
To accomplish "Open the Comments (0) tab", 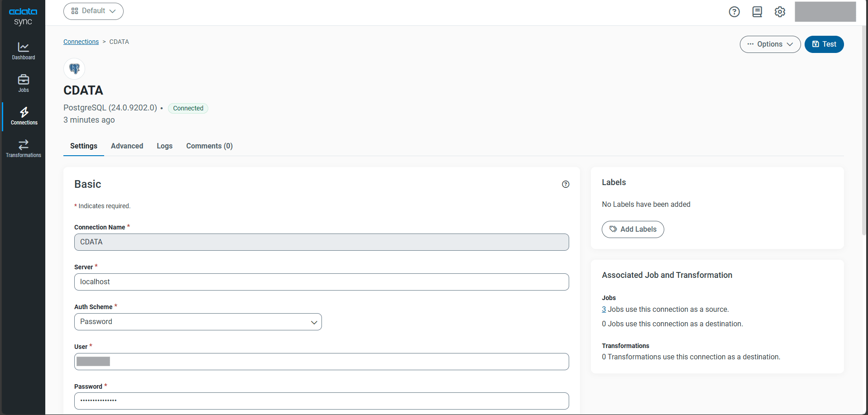I will point(209,146).
